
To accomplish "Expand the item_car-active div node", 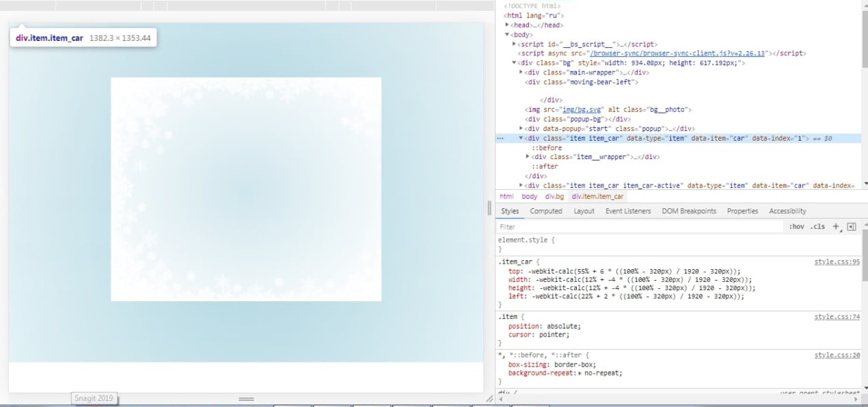I will coord(521,185).
